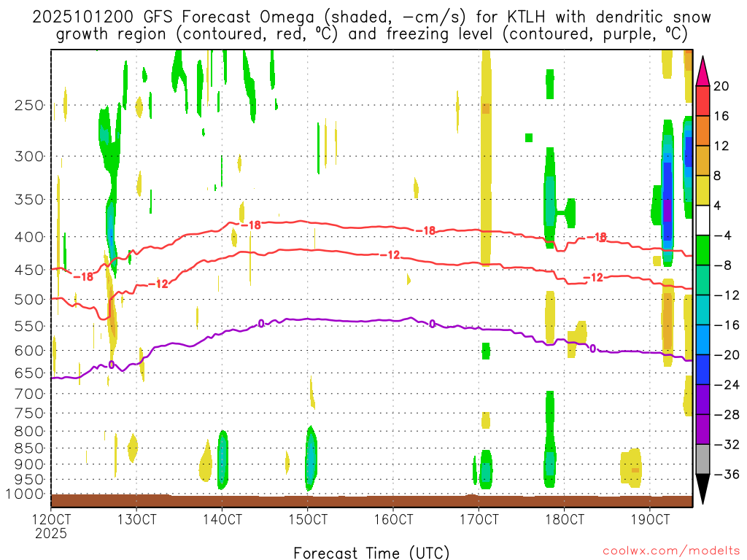Click the 250 pressure level label
This screenshot has width=747, height=560.
[x=28, y=105]
